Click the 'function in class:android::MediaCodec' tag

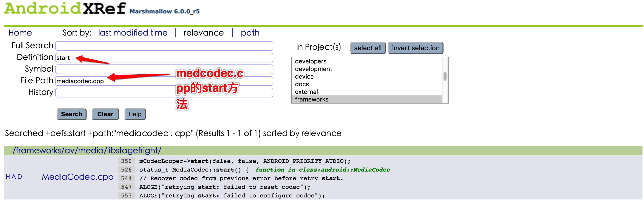pyautogui.click(x=323, y=170)
